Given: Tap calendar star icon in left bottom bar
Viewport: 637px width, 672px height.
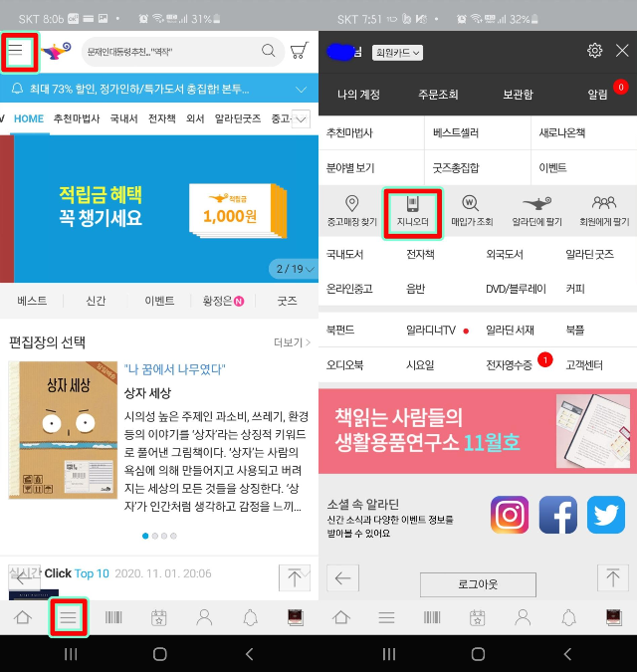Looking at the screenshot, I should (159, 617).
